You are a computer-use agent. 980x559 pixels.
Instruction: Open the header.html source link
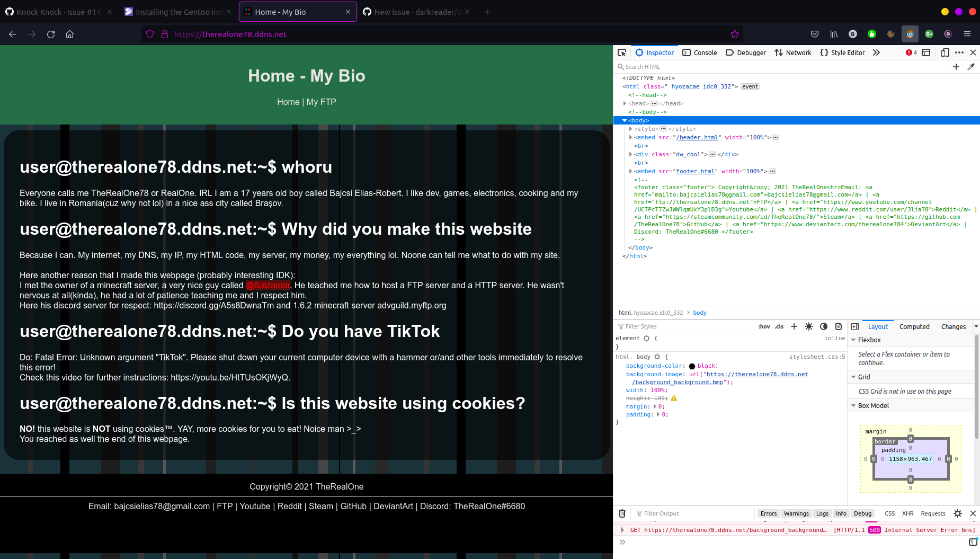tap(698, 137)
